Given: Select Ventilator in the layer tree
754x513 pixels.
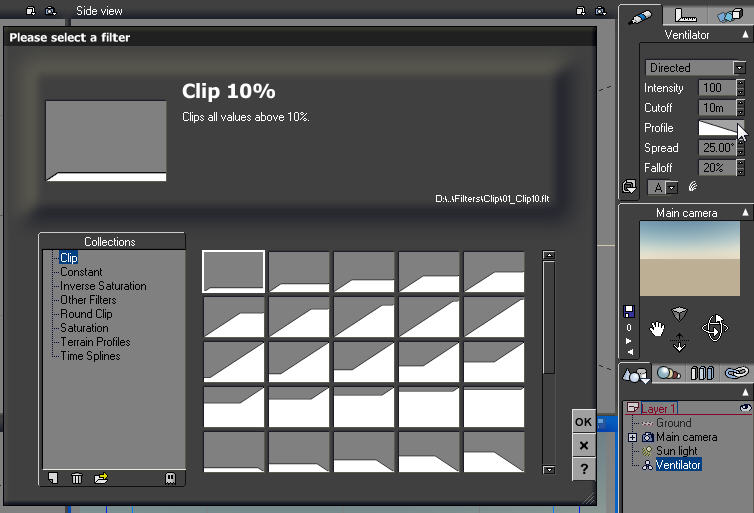Looking at the screenshot, I should (679, 464).
